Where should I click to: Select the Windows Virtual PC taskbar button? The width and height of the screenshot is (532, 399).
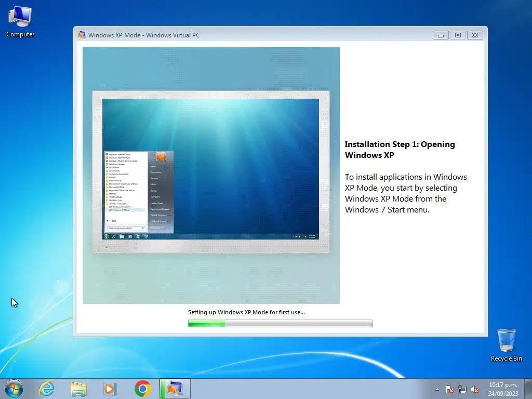click(x=175, y=389)
